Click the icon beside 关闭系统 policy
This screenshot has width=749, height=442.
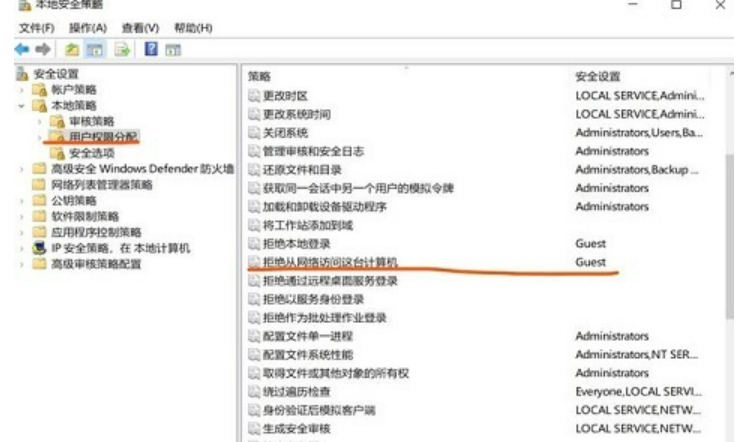point(254,132)
